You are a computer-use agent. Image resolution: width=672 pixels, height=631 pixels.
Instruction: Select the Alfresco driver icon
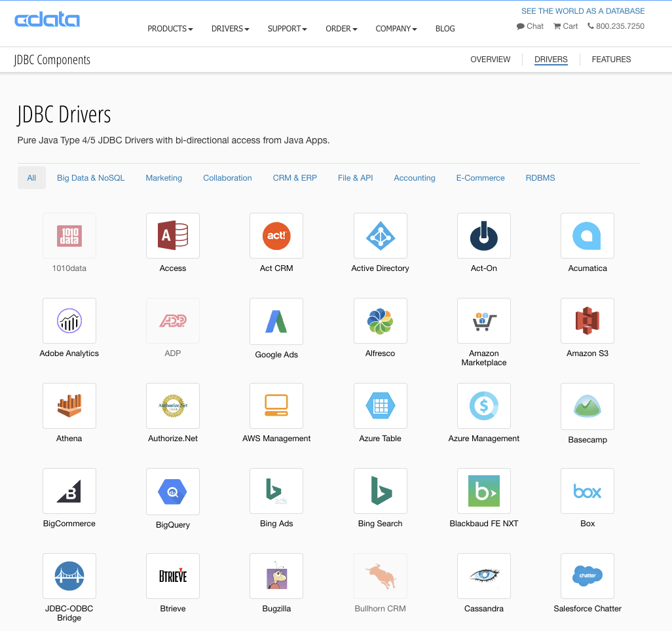(380, 321)
